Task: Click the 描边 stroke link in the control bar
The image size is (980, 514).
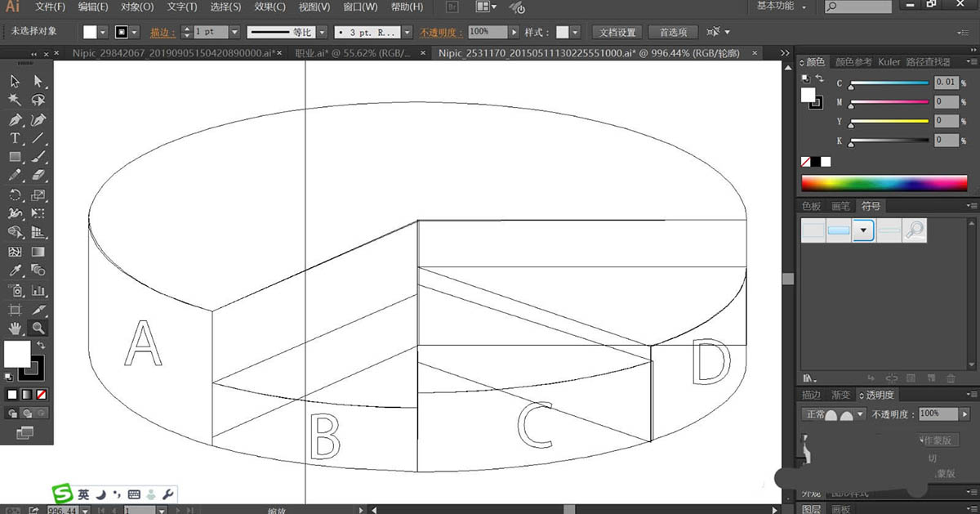Action: pyautogui.click(x=164, y=32)
